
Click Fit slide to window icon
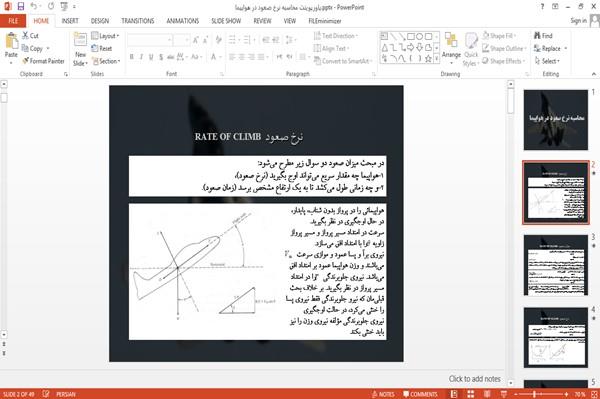tap(594, 394)
